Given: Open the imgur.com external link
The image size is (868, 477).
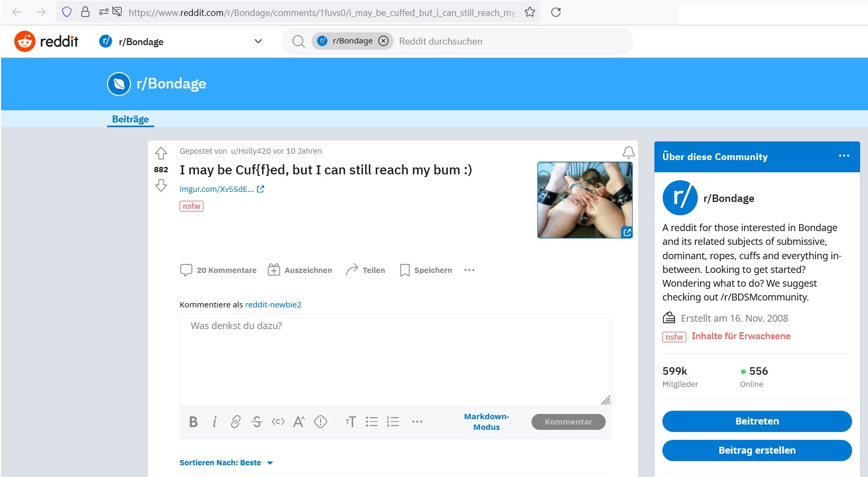Looking at the screenshot, I should [222, 189].
